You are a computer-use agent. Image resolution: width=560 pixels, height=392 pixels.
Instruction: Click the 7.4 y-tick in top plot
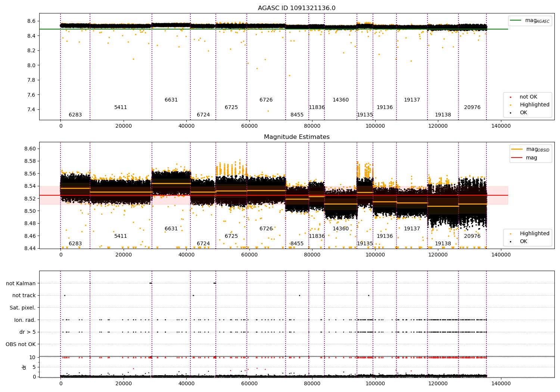[31, 110]
